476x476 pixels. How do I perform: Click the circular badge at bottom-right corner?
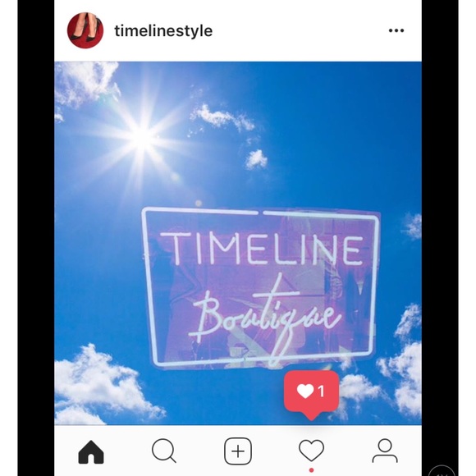tap(442, 471)
